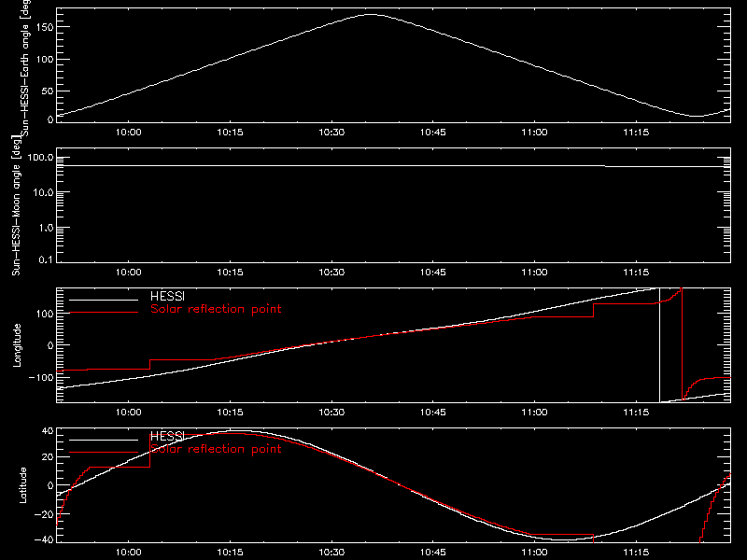Click the 'Latitude' y-axis title

(22, 485)
